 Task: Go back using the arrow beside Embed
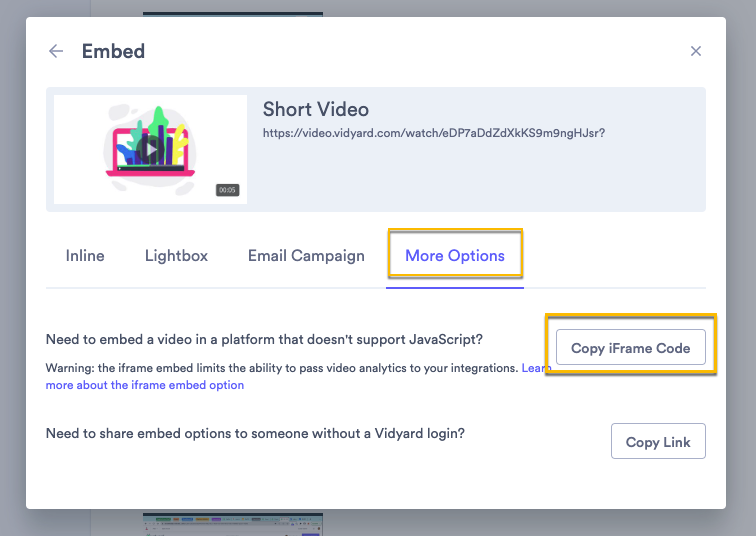pyautogui.click(x=56, y=51)
